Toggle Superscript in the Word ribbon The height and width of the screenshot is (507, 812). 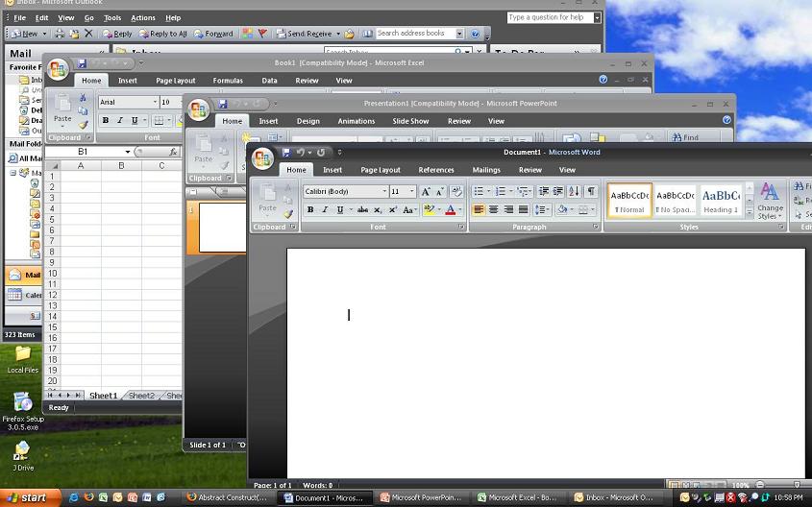pos(392,209)
